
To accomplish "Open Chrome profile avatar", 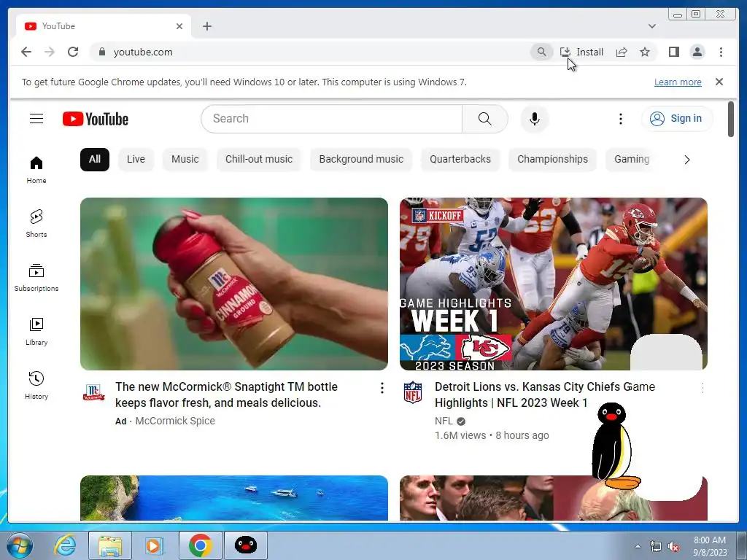I will coord(697,52).
